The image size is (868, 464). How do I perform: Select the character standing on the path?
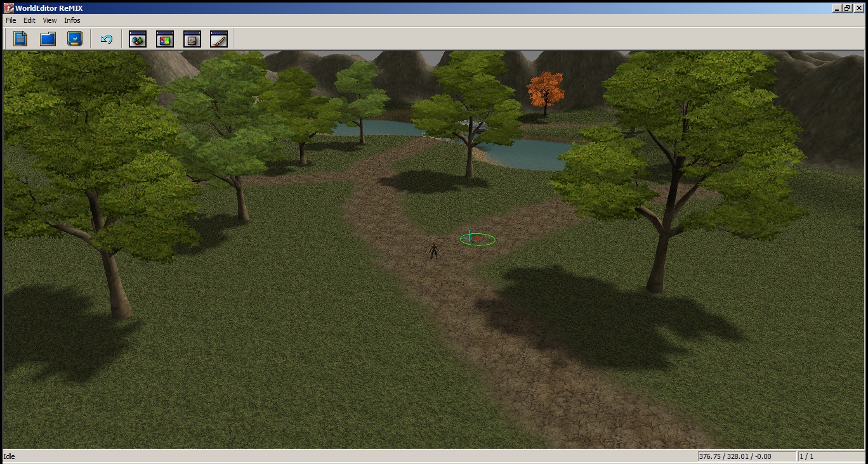pyautogui.click(x=434, y=251)
